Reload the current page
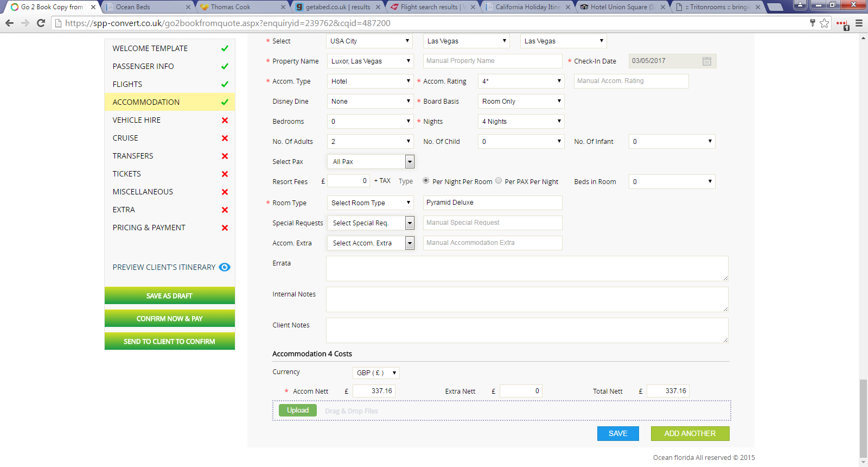Image resolution: width=868 pixels, height=467 pixels. 41,23
